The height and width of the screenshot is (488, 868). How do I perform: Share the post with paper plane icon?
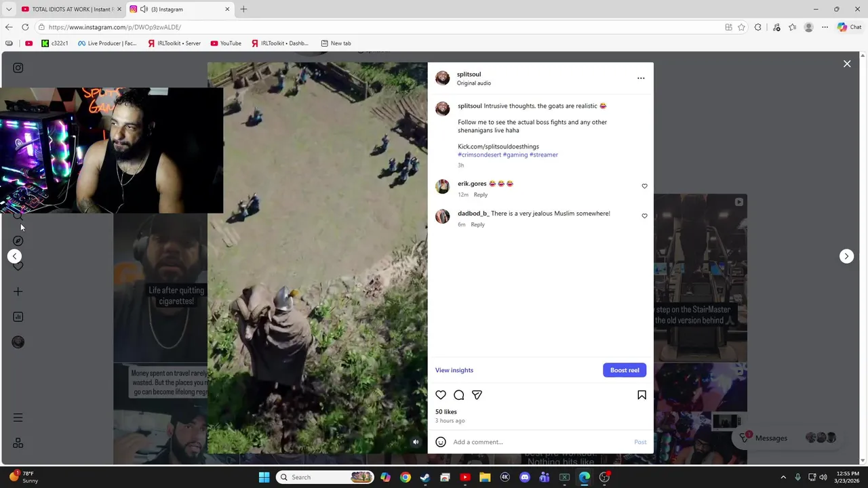(x=477, y=395)
